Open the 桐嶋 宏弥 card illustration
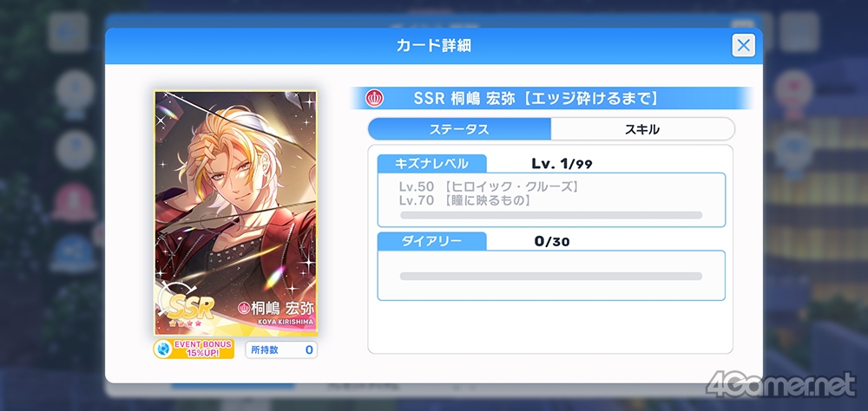This screenshot has height=411, width=868. pyautogui.click(x=236, y=213)
